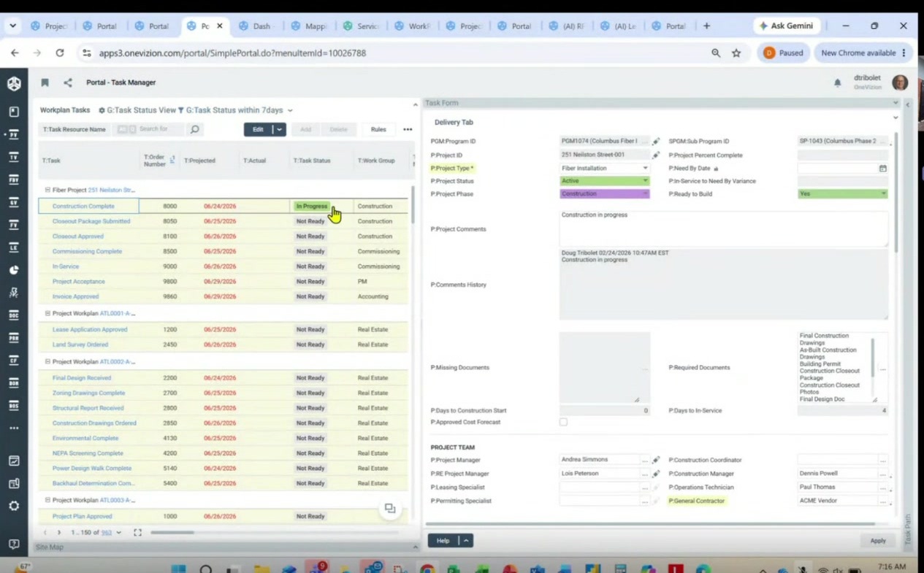Show more sidebar modules via ellipsis

(x=14, y=428)
